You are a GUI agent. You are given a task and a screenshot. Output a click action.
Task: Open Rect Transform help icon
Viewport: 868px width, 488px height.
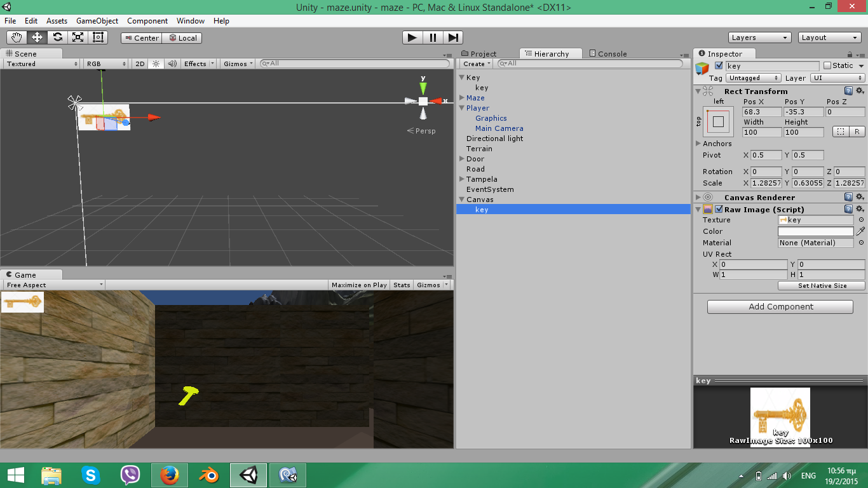[848, 91]
